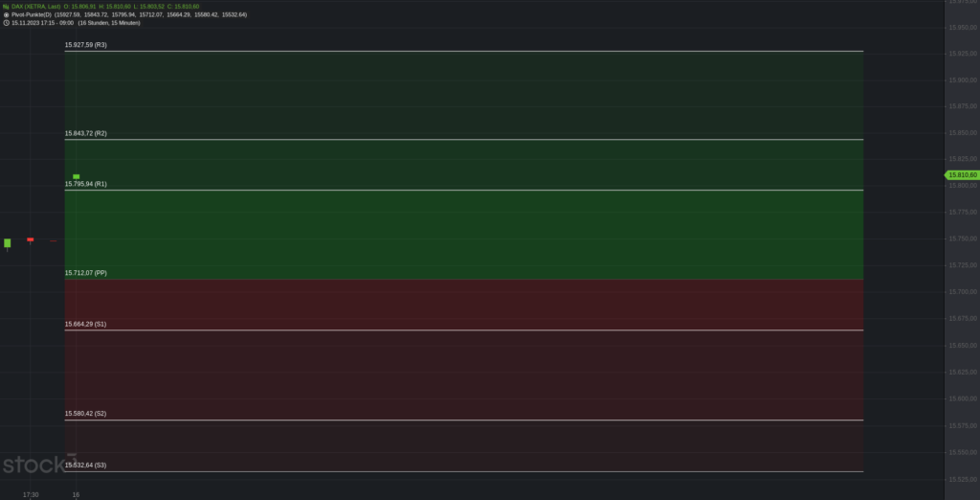Open the DAX (XETRA, Last) instrument label
Viewport: 980px width, 500px height.
tap(36, 7)
